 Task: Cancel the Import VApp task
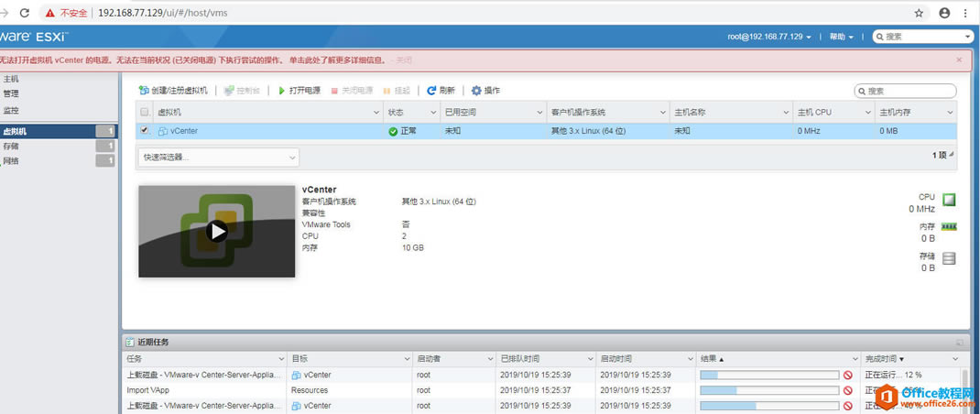point(847,390)
